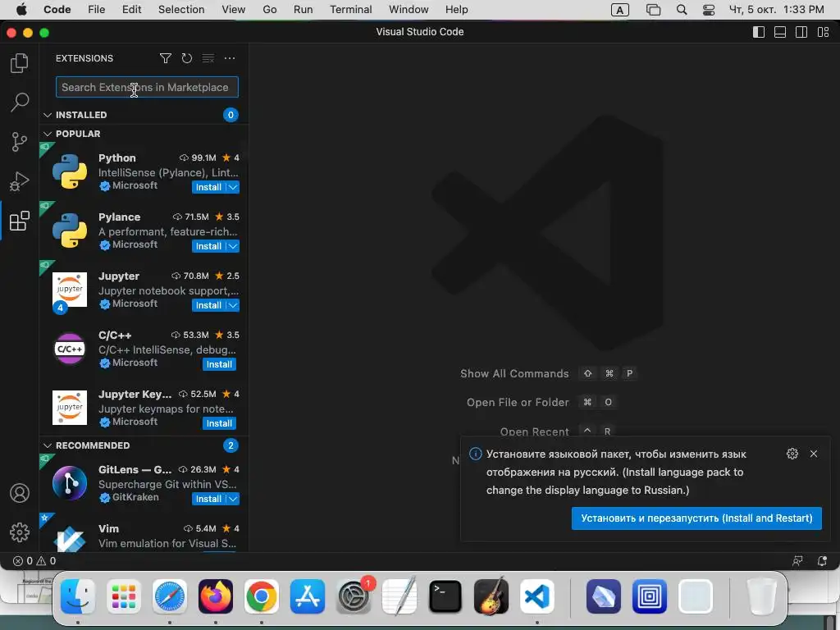Open the GitLens extension logo
This screenshot has height=630, width=840.
point(70,483)
